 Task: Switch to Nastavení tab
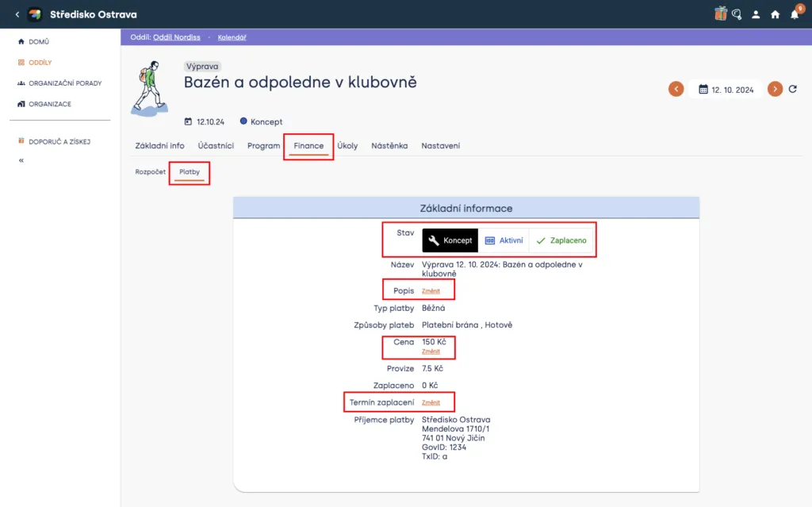441,146
